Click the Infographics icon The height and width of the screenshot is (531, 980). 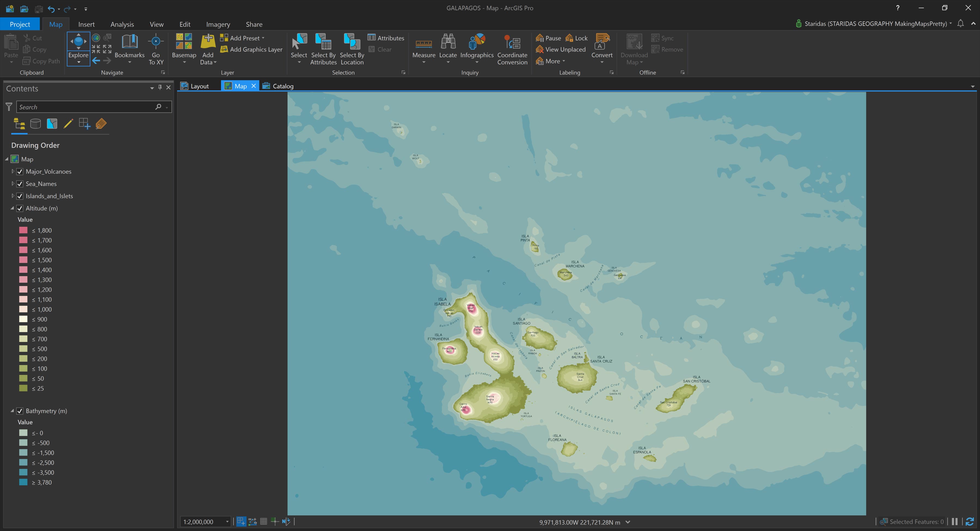pyautogui.click(x=477, y=43)
